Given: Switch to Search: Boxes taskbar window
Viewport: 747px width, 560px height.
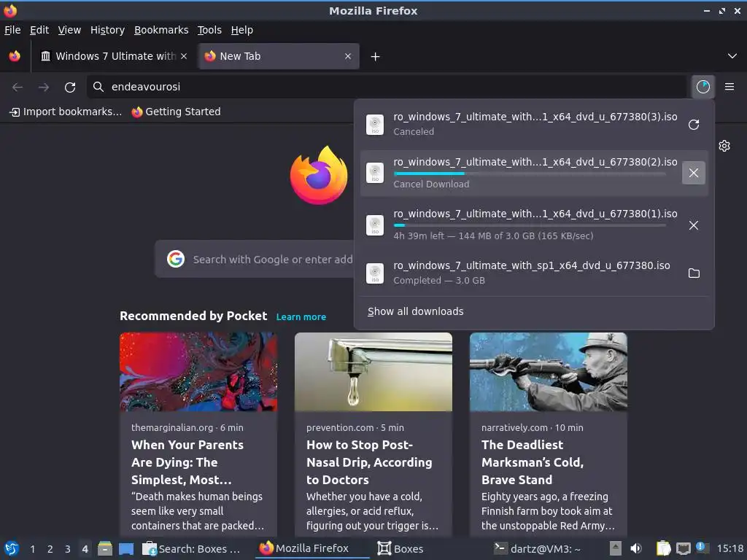Looking at the screenshot, I should point(192,548).
